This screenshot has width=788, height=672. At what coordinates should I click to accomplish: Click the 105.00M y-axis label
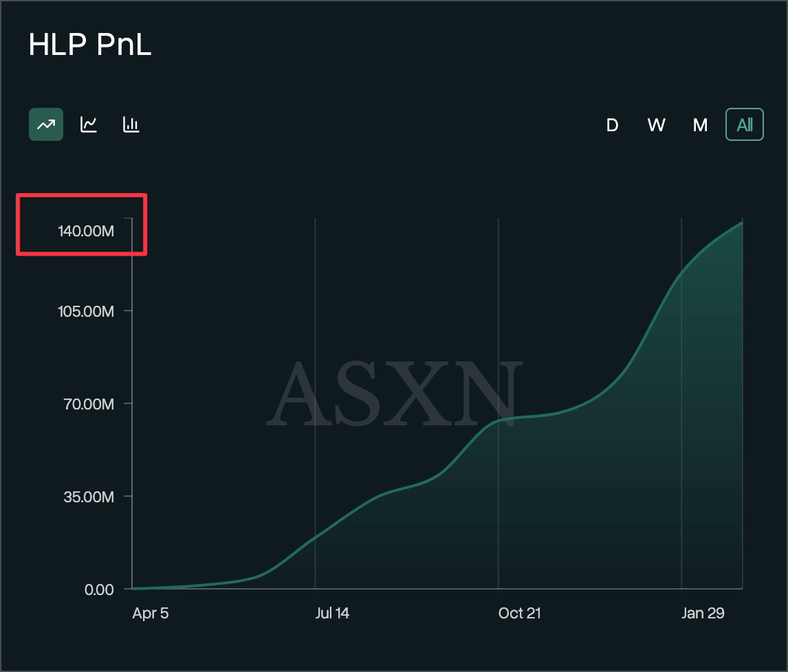coord(86,311)
